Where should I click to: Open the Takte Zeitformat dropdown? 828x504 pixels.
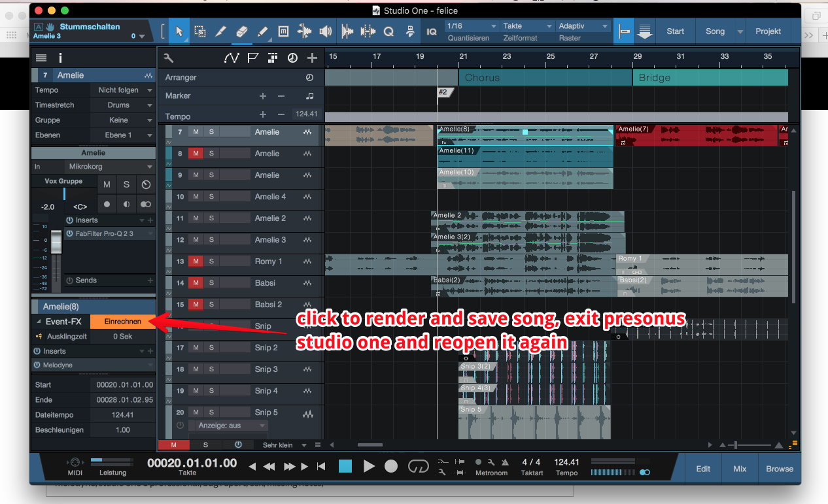[527, 26]
